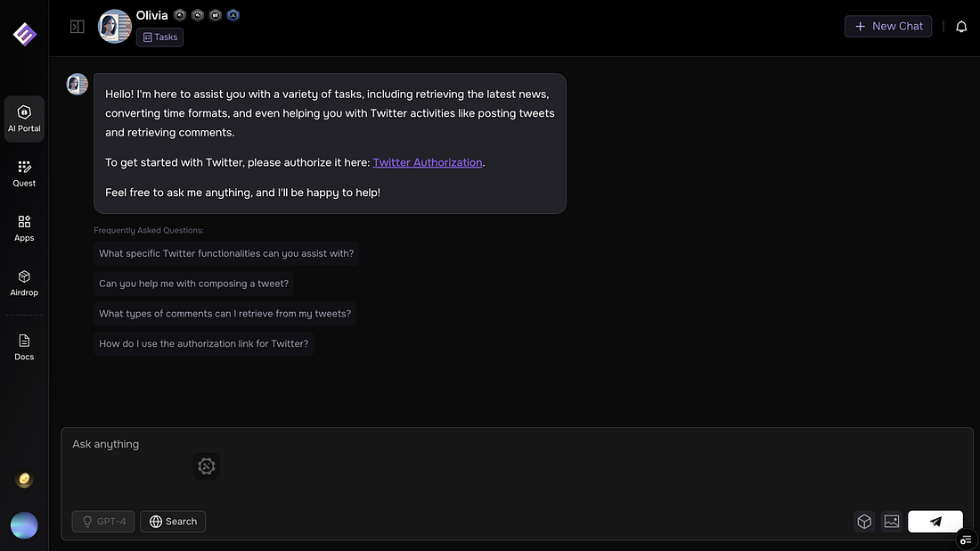The width and height of the screenshot is (980, 551).
Task: Open the AI Portal section
Action: click(x=24, y=119)
